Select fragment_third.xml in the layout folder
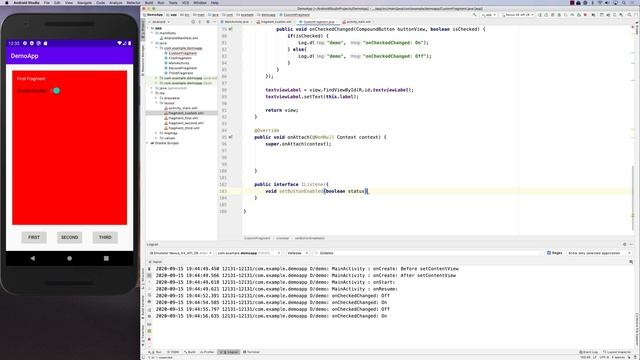The image size is (640, 360). click(x=182, y=128)
